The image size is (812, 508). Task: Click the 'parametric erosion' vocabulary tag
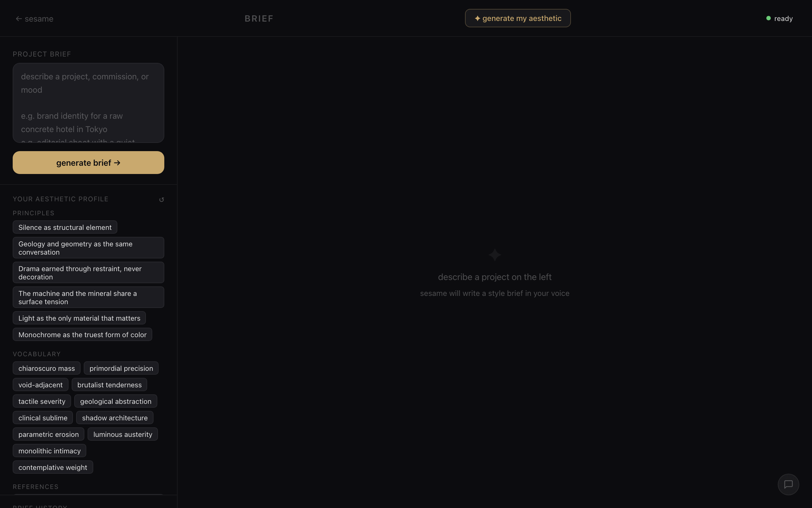click(x=49, y=434)
